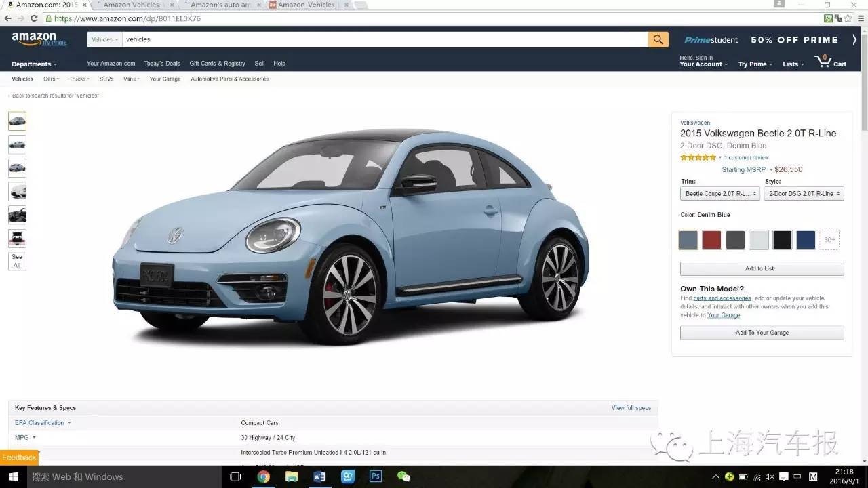This screenshot has height=488, width=868.
Task: Click the orange Feedback tab
Action: pos(19,457)
